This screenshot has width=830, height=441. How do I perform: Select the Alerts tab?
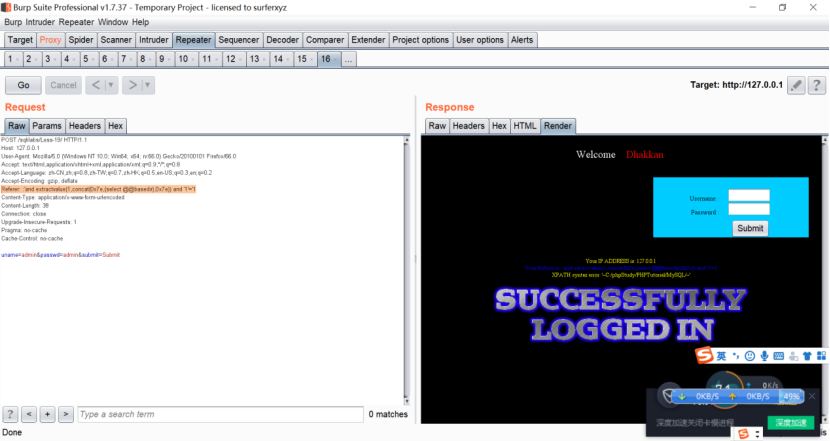[x=522, y=40]
